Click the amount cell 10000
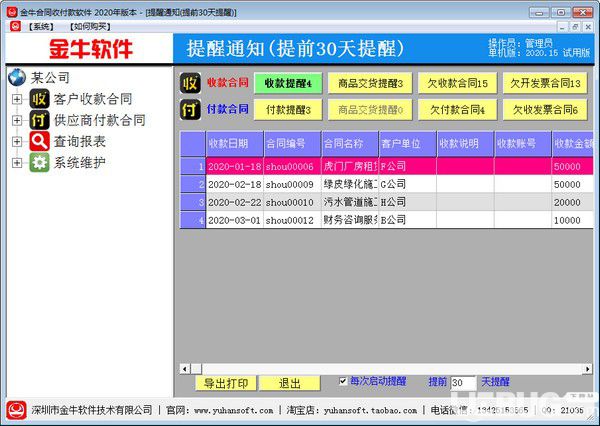Viewport: 600px width, 426px height. click(x=572, y=220)
